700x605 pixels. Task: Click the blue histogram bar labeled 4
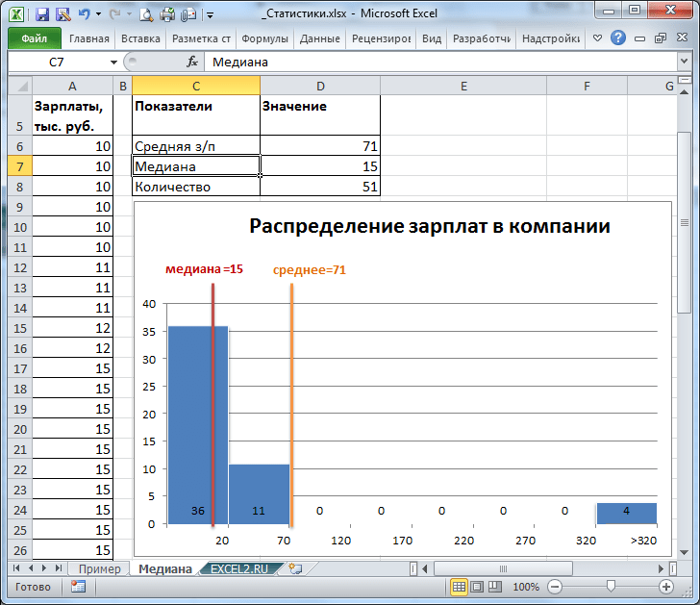pos(626,513)
